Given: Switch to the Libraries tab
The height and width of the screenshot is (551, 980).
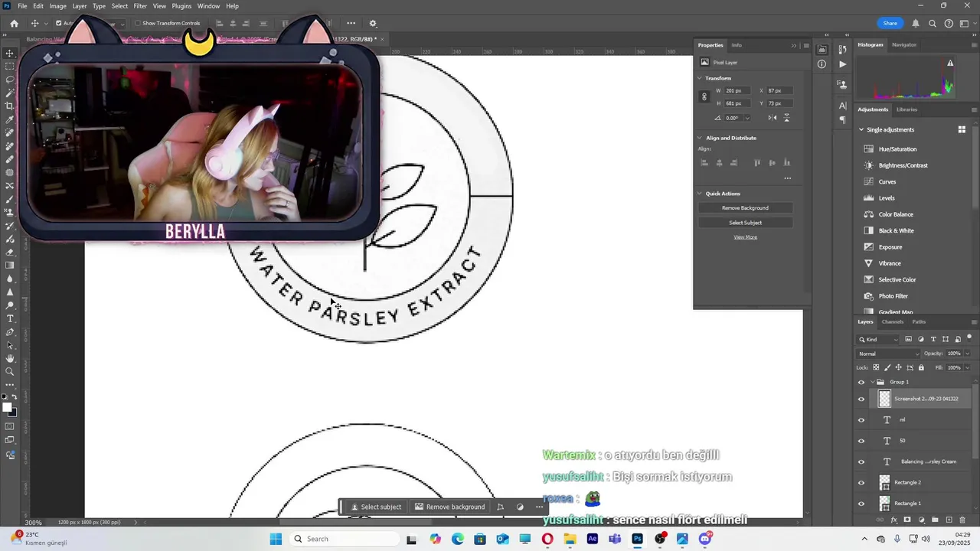Looking at the screenshot, I should point(906,109).
